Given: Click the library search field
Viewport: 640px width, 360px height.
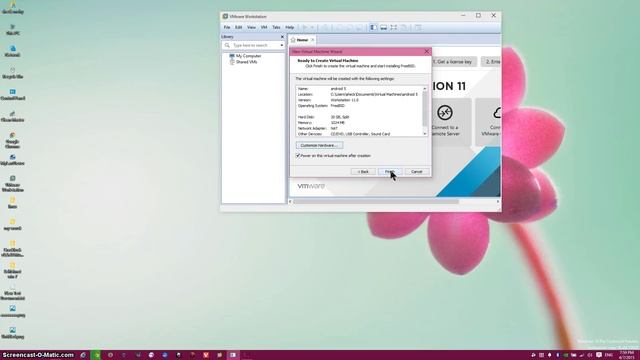Looking at the screenshot, I should coord(253,45).
